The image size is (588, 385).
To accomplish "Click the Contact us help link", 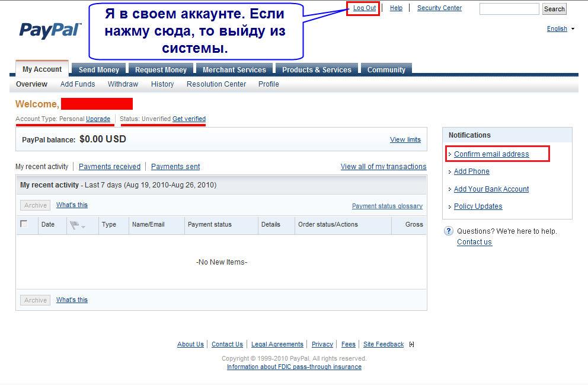I will 474,242.
